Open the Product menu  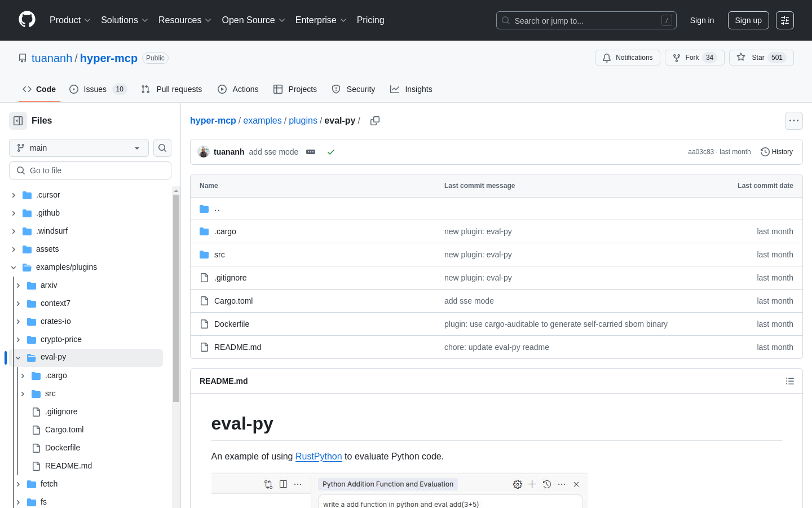pyautogui.click(x=70, y=20)
